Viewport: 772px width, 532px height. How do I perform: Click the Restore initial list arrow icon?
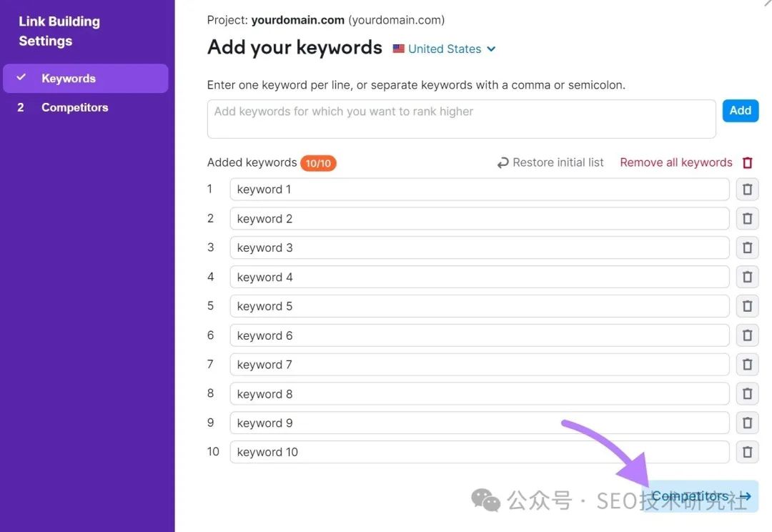click(x=503, y=163)
